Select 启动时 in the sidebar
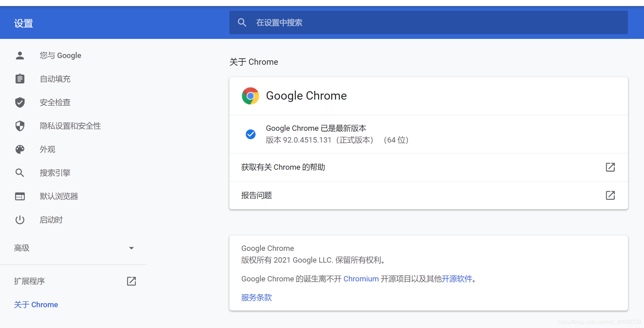The image size is (644, 328). [x=51, y=220]
